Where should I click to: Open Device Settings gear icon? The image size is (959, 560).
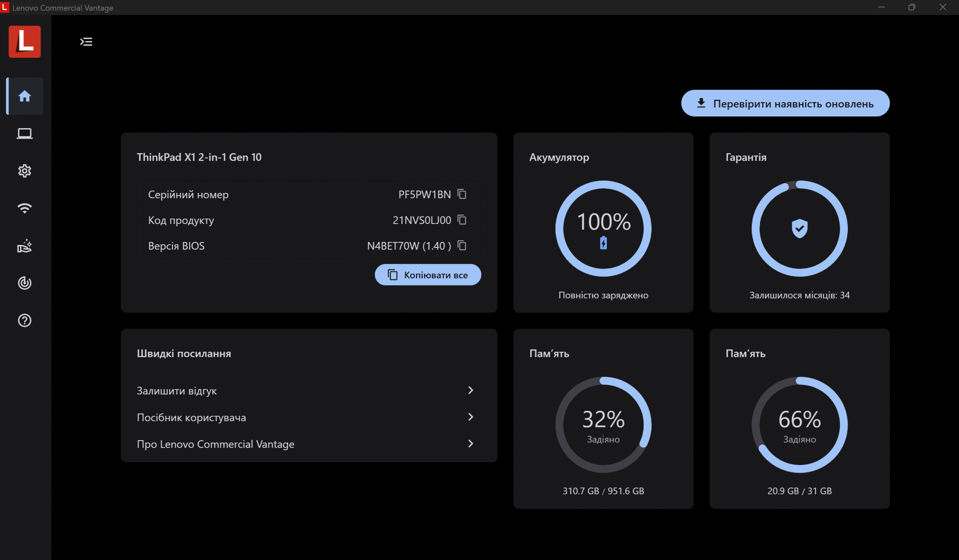25,171
